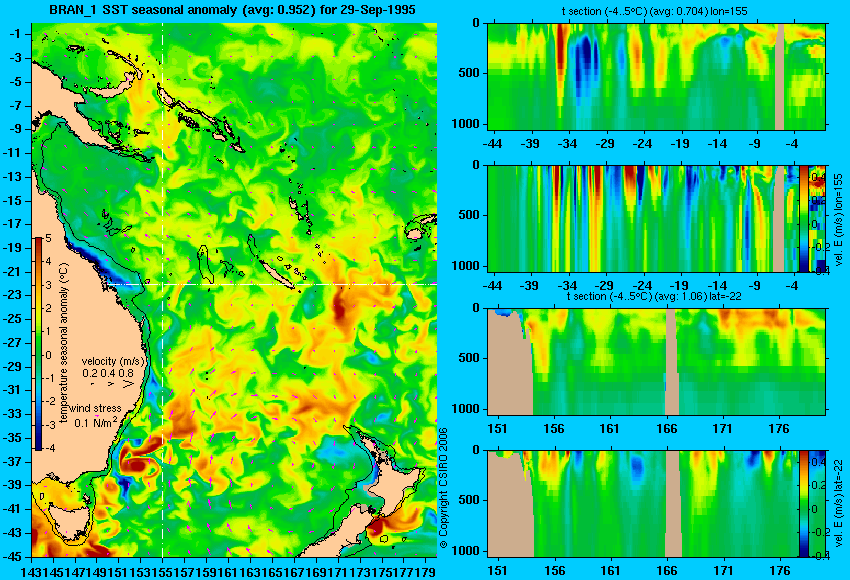Click longitude label '155' under main map
The width and height of the screenshot is (850, 580).
pos(162,571)
